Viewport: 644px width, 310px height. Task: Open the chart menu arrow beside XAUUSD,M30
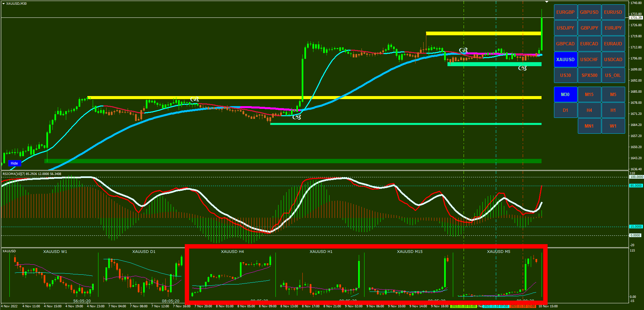pos(3,3)
